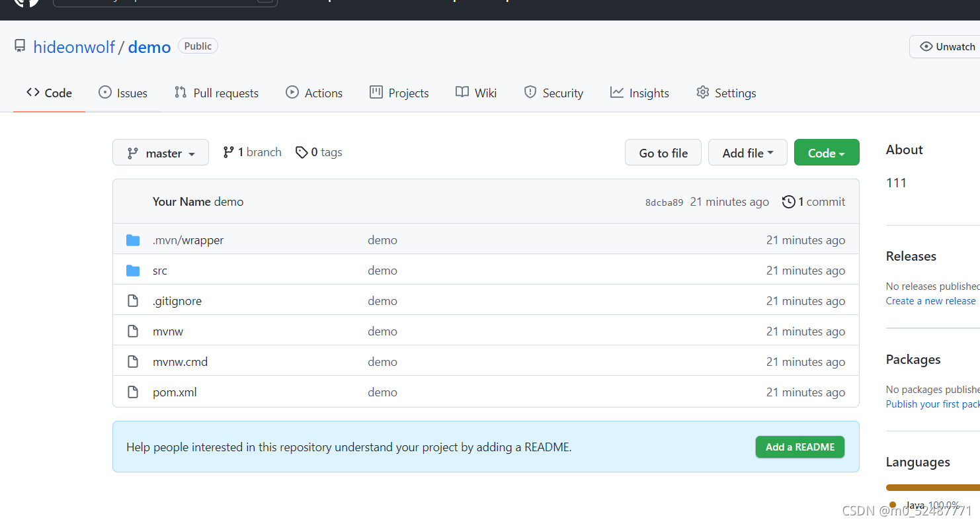
Task: Click the Releases heading
Action: coord(911,256)
